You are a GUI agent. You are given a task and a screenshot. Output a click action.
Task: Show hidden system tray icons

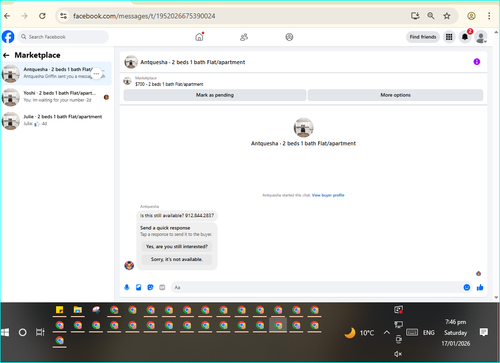tap(387, 332)
